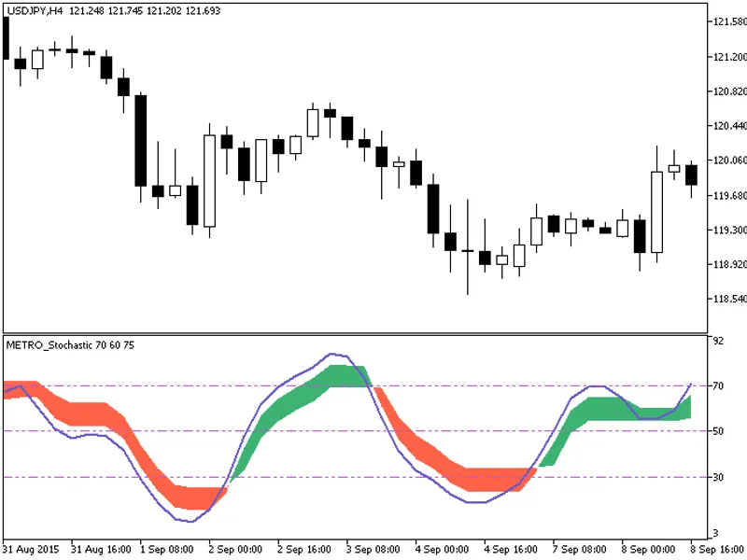Select the 30 indicator level label

[x=718, y=477]
